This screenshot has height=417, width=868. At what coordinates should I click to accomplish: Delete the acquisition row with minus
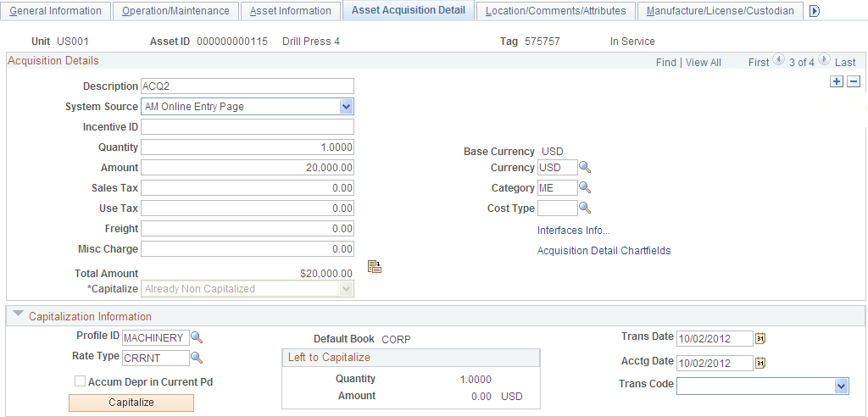pyautogui.click(x=854, y=81)
